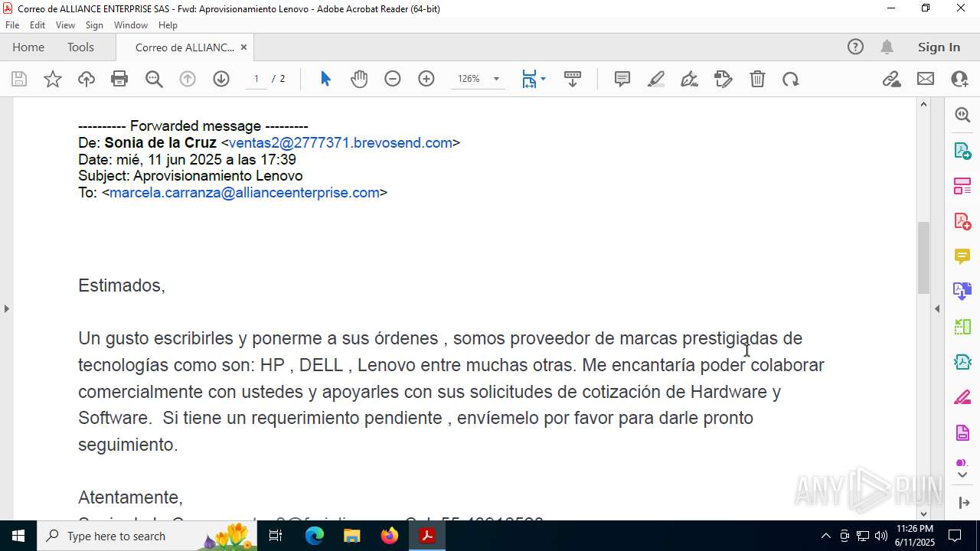980x551 pixels.
Task: Select the arrow selection tool
Action: (x=325, y=79)
